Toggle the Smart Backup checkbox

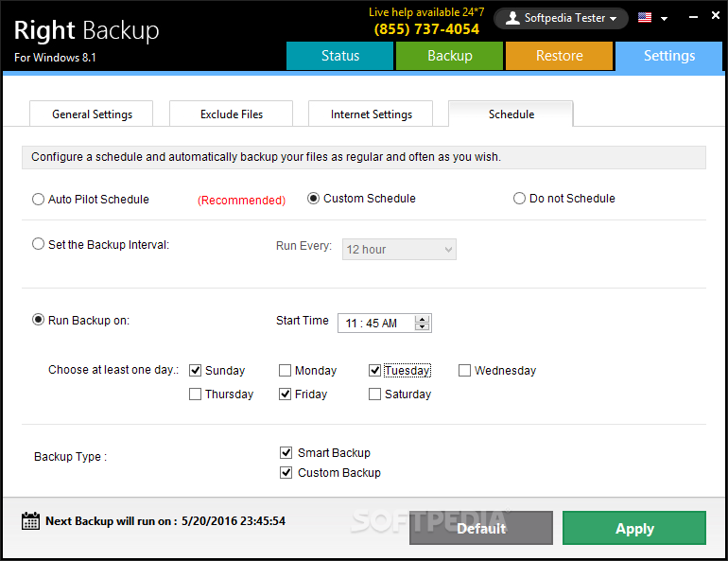click(286, 452)
